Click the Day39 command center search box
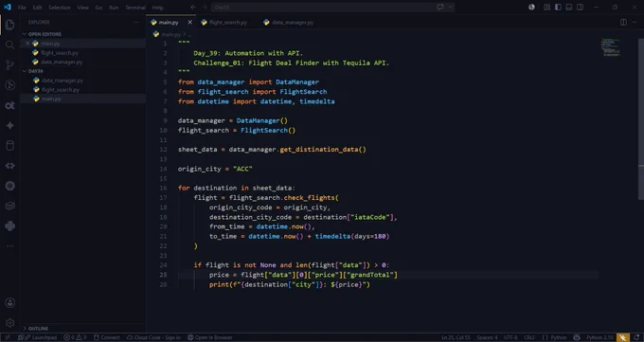This screenshot has width=644, height=342. (333, 8)
